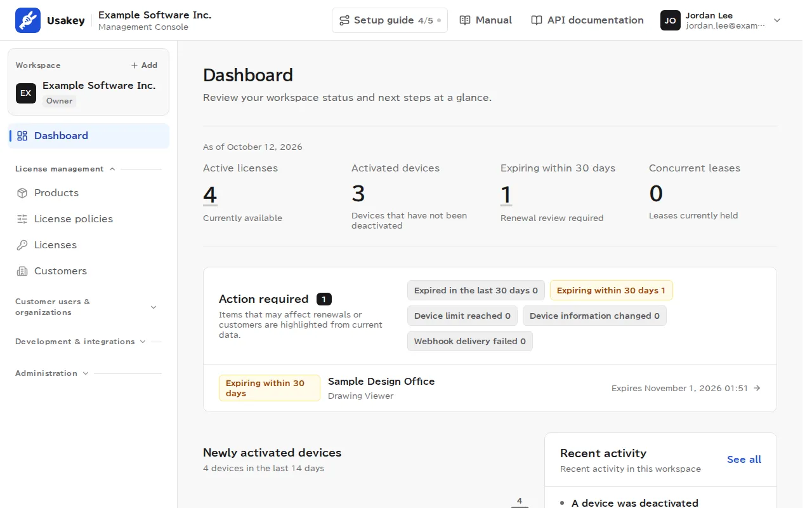Click the JO user avatar
This screenshot has height=508, width=812.
tap(671, 20)
